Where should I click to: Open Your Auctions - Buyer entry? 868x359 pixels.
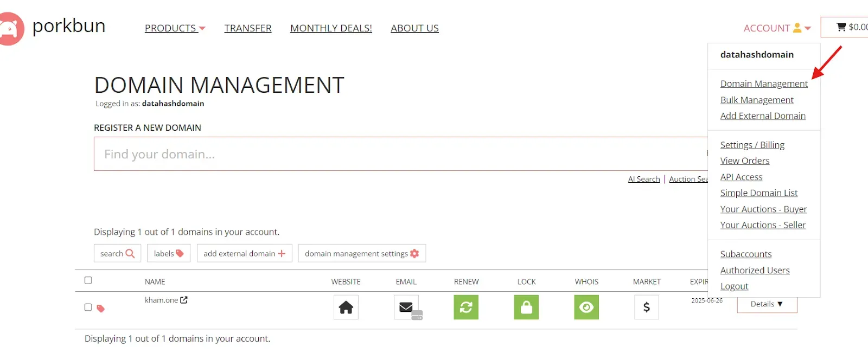pos(763,209)
